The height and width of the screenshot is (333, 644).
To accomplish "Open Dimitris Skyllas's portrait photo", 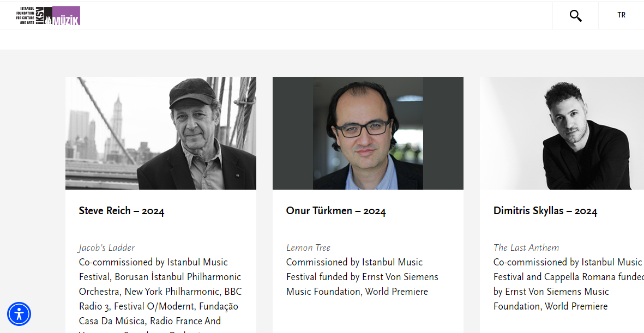I will [562, 133].
